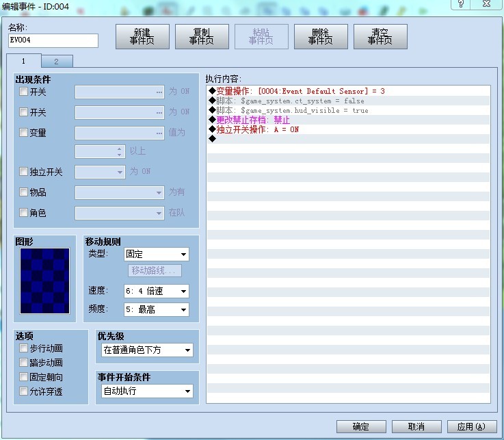The image size is (504, 440).
Task: Select the 变量操作 Event Default Sensor command
Action: [x=349, y=91]
